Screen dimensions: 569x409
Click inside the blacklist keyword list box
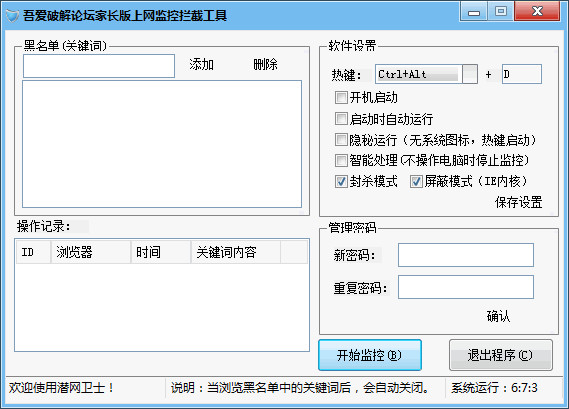coord(162,144)
